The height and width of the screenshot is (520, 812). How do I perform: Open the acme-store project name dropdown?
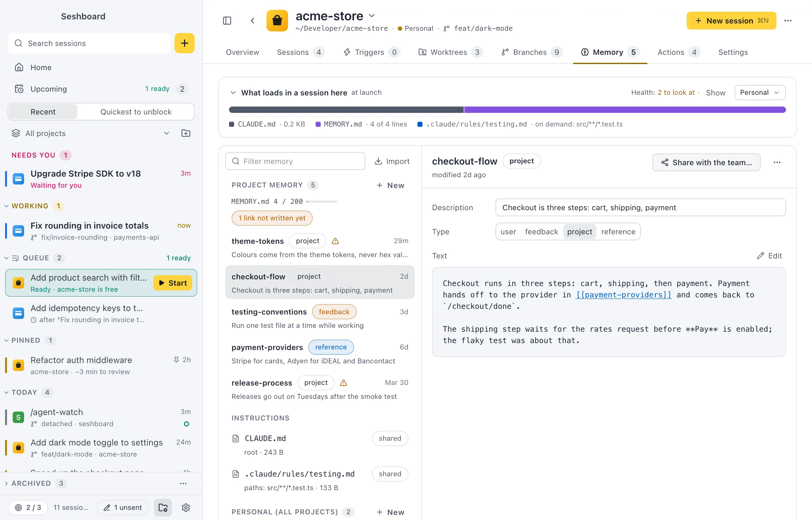point(372,16)
